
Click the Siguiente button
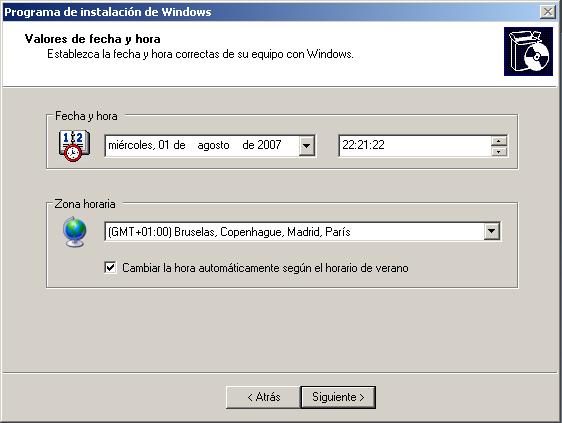pos(338,397)
